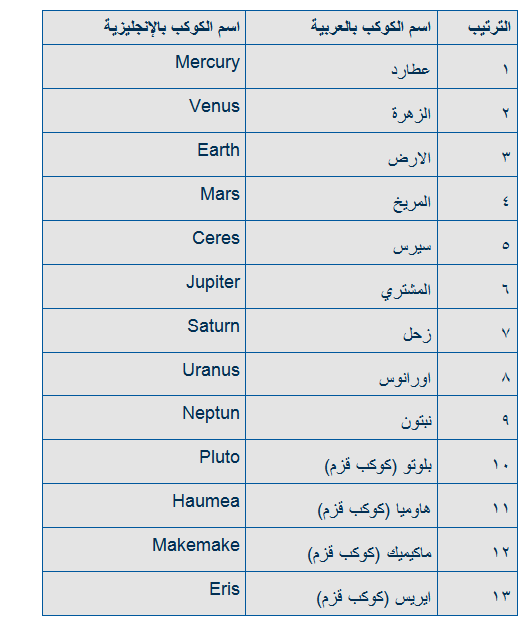Click the اسم الكوكب بالإنجليزية header cell
The height and width of the screenshot is (625, 531).
pos(144,28)
